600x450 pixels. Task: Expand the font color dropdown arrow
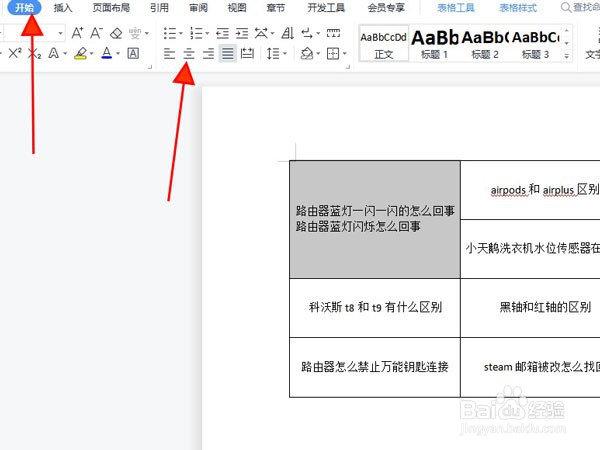pyautogui.click(x=118, y=54)
